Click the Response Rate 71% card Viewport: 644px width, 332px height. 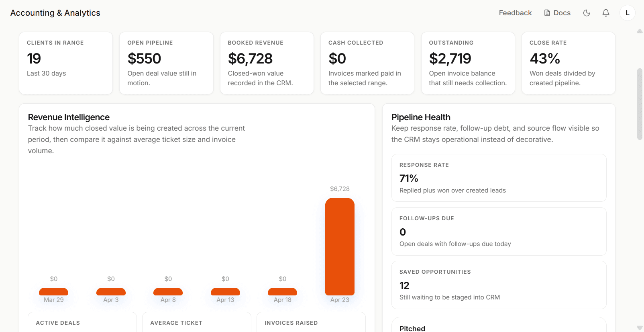tap(499, 178)
